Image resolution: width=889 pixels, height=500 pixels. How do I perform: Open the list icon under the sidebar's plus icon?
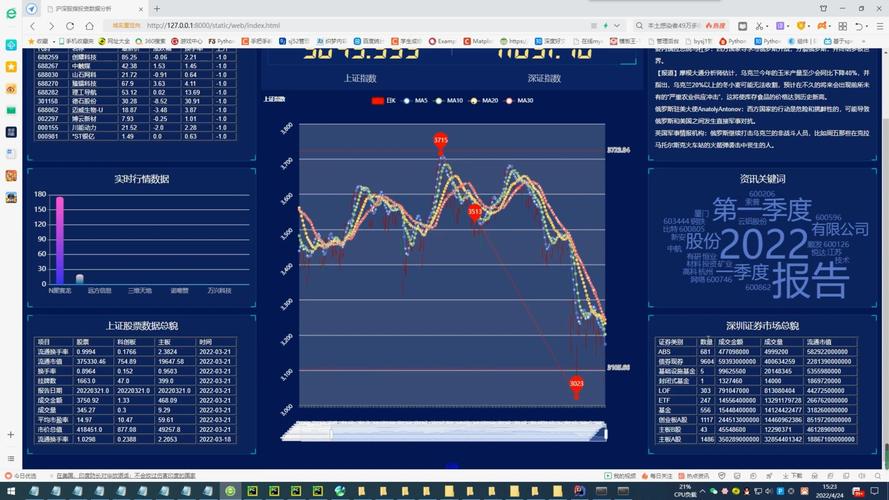11,458
